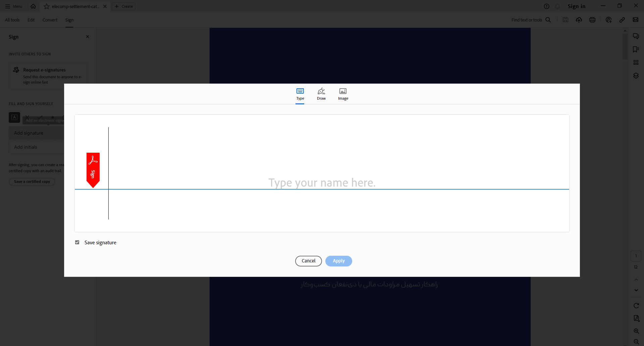644x346 pixels.
Task: Open the Help question mark icon
Action: coord(546,6)
